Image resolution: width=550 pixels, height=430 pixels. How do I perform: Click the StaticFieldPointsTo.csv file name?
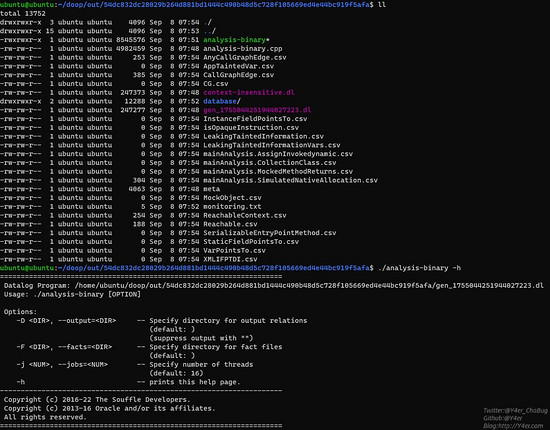(x=251, y=241)
